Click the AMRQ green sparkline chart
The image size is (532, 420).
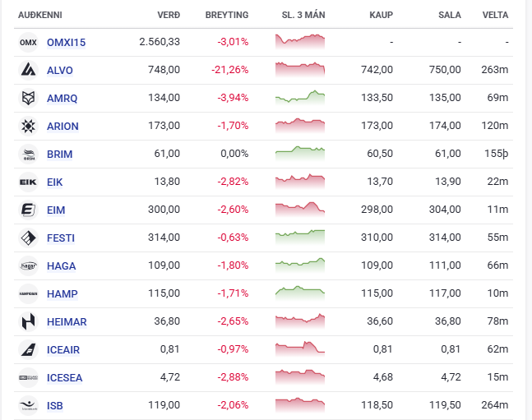(300, 98)
